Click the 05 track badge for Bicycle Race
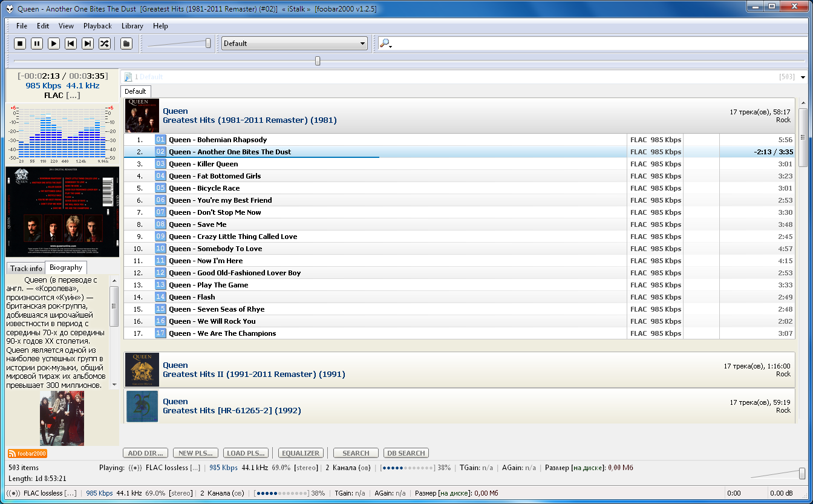The image size is (813, 504). 160,188
